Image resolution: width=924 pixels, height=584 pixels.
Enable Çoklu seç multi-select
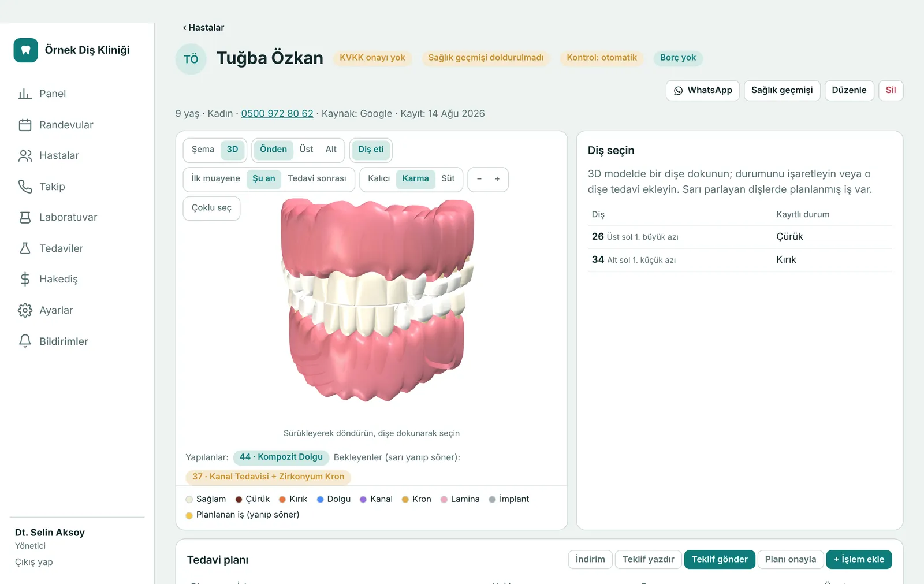[x=211, y=208]
